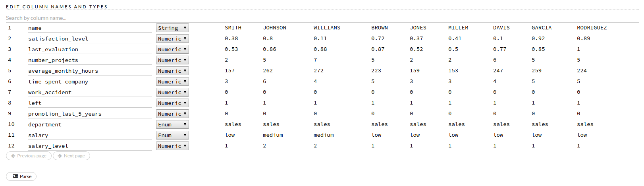Open type dropdown for average_monthly_hours column

[172, 71]
